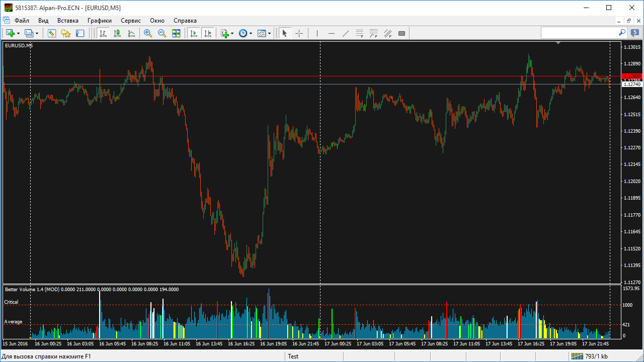Screen dimensions: 644x362
Task: Select the Fibonacci retracement tool
Action: pyautogui.click(x=359, y=33)
